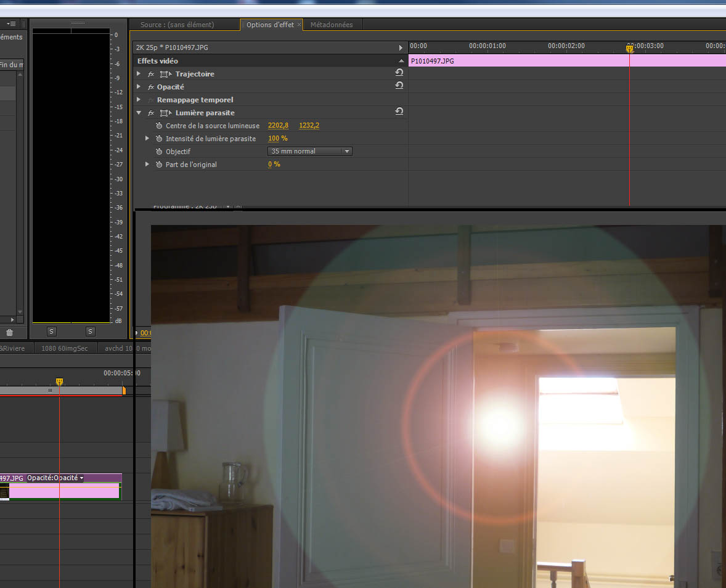Click the left panel scroll right arrow
Screen dimensions: 726x588
[12, 319]
